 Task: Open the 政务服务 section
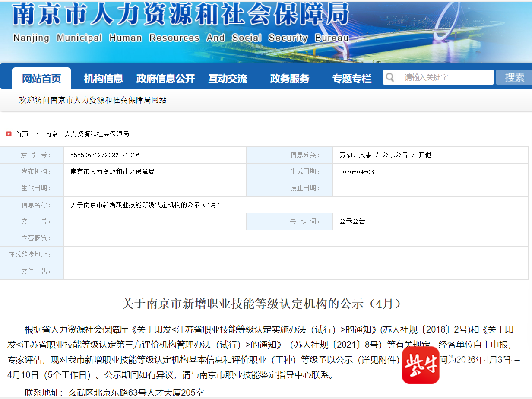(x=290, y=79)
